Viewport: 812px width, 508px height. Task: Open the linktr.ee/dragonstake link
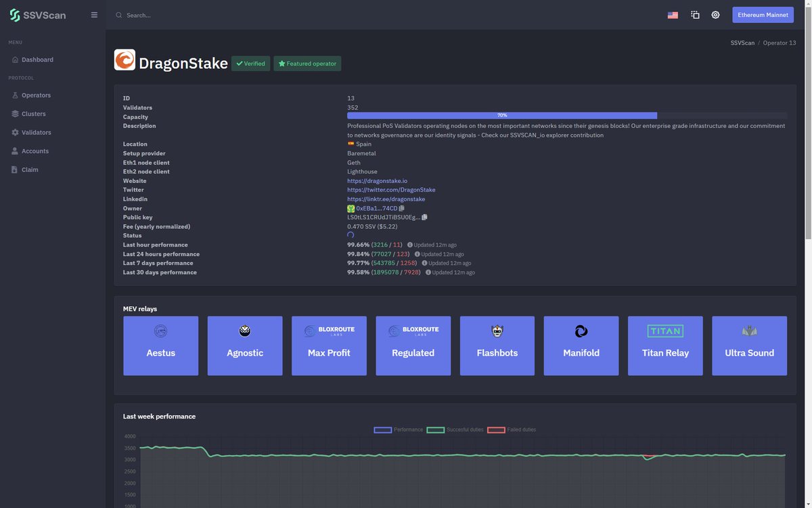pos(386,199)
